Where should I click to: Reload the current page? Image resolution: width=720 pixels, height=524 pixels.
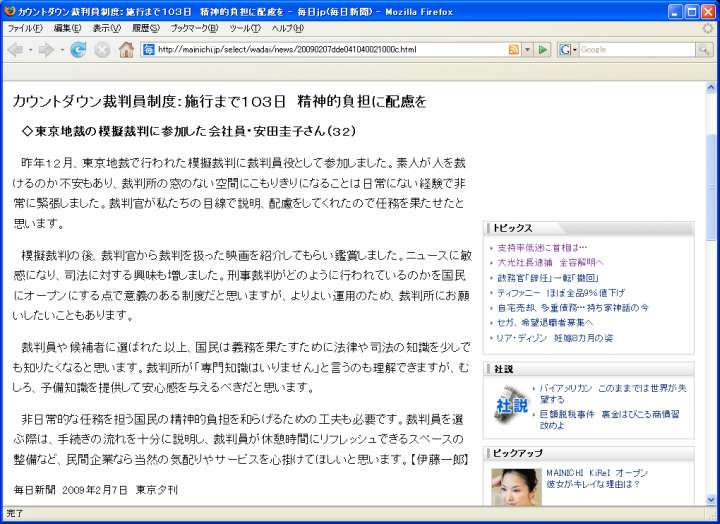[x=77, y=49]
